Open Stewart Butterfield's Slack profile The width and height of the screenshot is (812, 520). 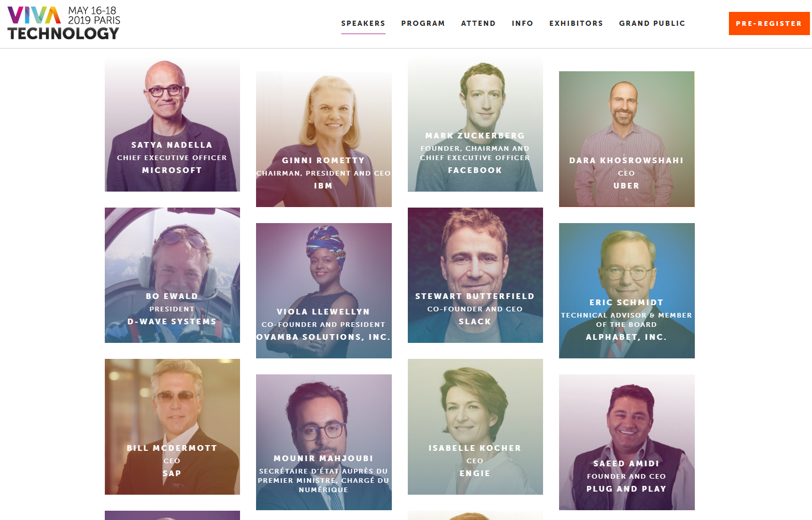click(475, 275)
